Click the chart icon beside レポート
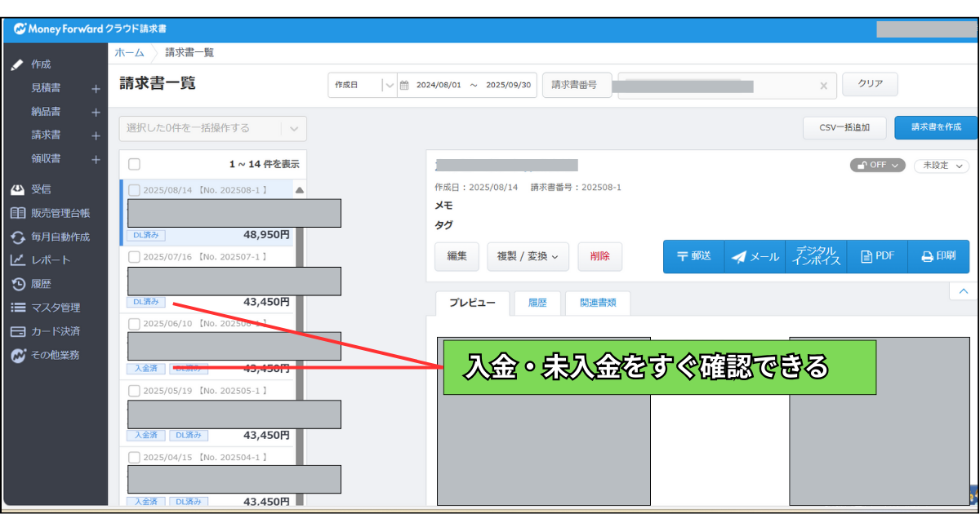Viewport: 980px width, 514px height. tap(18, 260)
